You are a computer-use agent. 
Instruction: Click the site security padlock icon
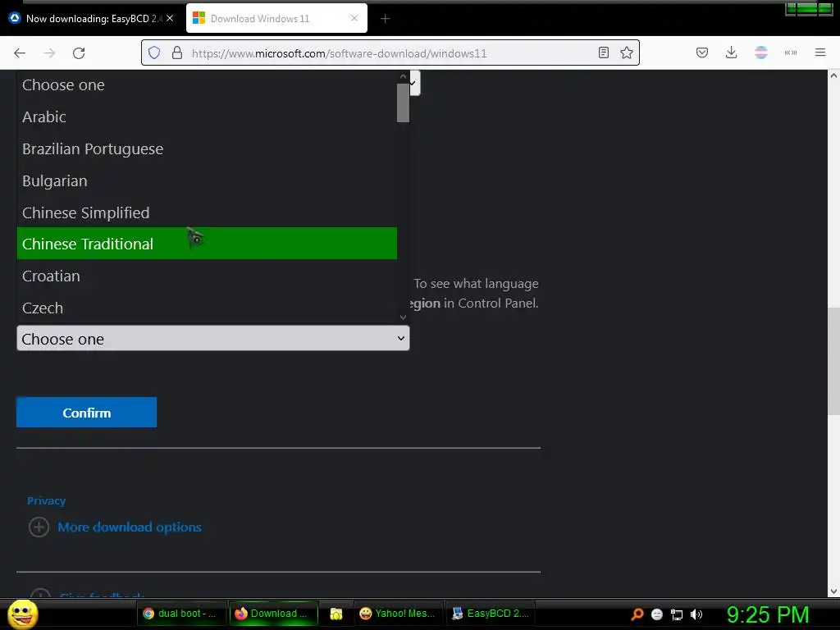pyautogui.click(x=177, y=53)
